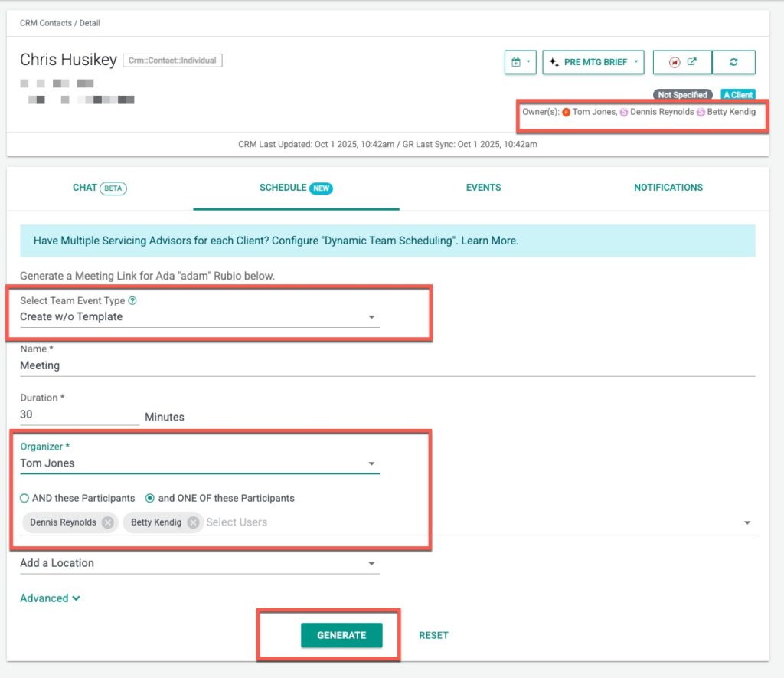Open the Select Team Event Type dropdown
The image size is (784, 678).
199,317
